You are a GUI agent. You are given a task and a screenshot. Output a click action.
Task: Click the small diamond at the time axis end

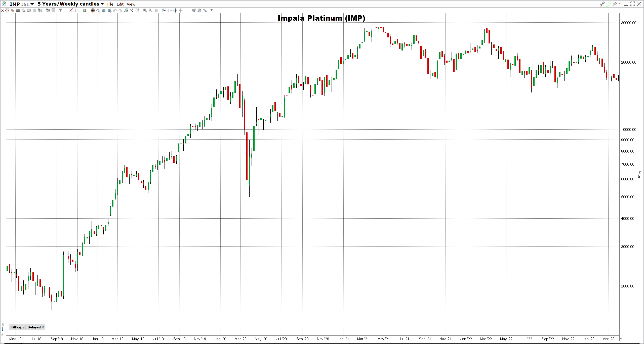pyautogui.click(x=621, y=339)
